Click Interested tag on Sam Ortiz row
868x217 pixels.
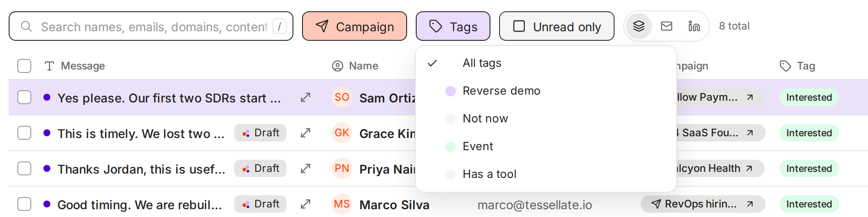pyautogui.click(x=809, y=97)
